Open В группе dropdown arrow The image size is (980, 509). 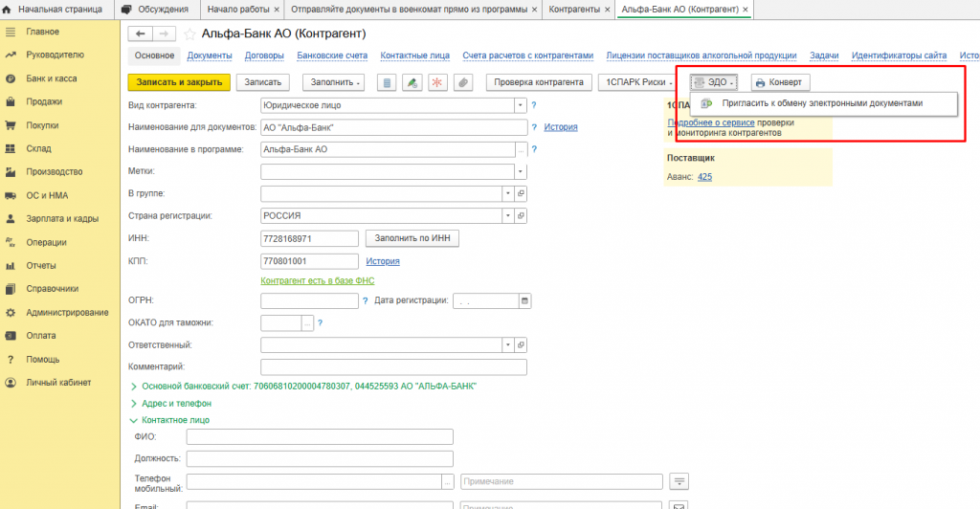pyautogui.click(x=508, y=193)
